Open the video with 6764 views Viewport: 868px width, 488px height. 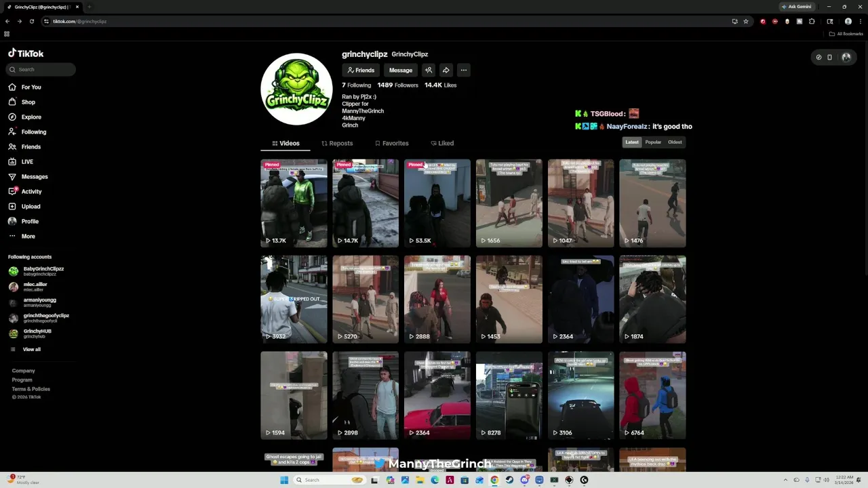tap(652, 395)
